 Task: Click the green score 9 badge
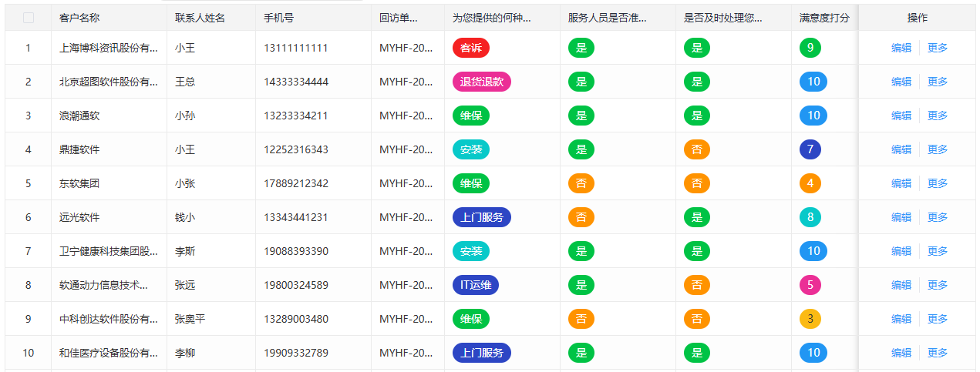point(810,48)
